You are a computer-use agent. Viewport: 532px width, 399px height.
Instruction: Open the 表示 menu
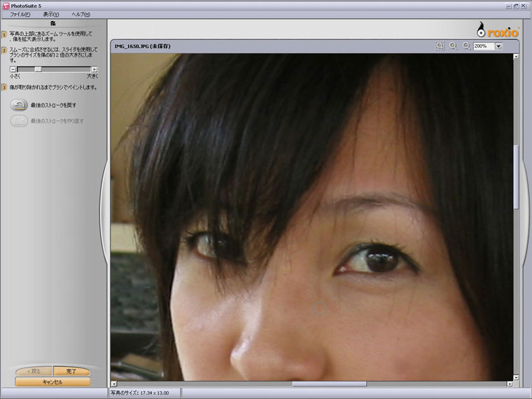coord(50,14)
